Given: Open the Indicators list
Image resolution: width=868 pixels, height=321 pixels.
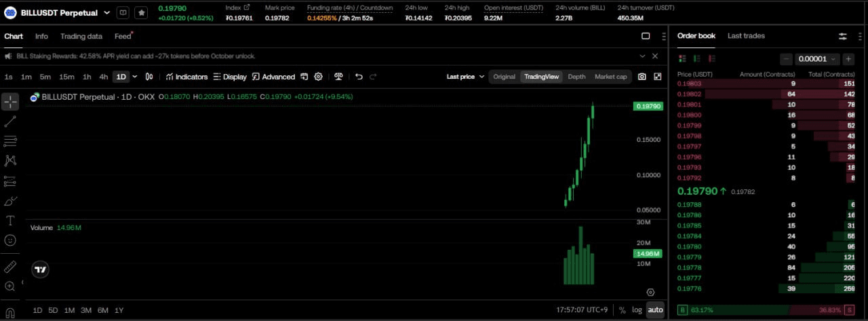Looking at the screenshot, I should click(186, 77).
